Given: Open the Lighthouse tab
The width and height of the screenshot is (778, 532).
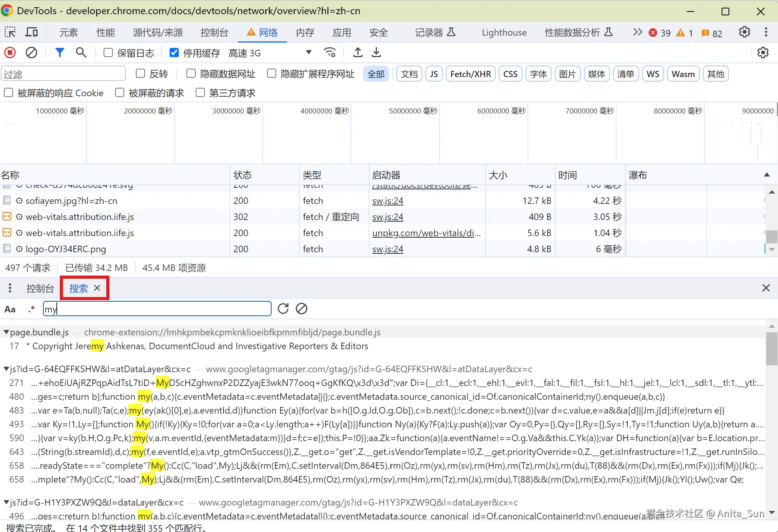Looking at the screenshot, I should [504, 33].
